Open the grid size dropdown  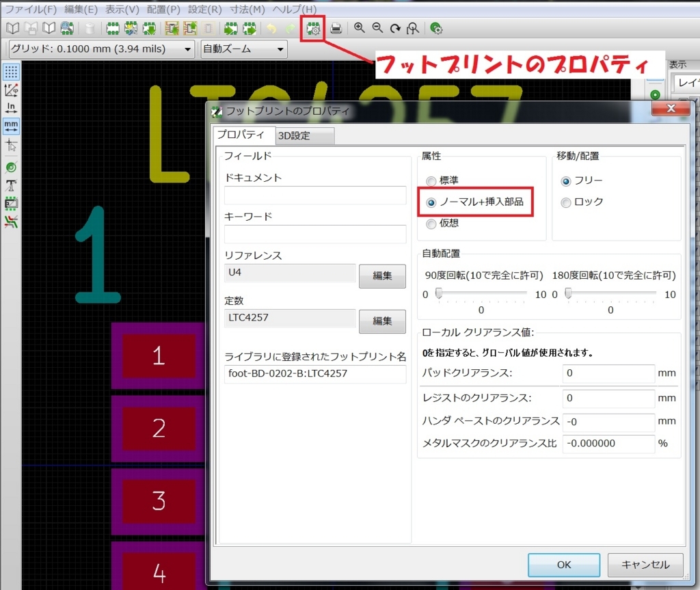(x=101, y=49)
